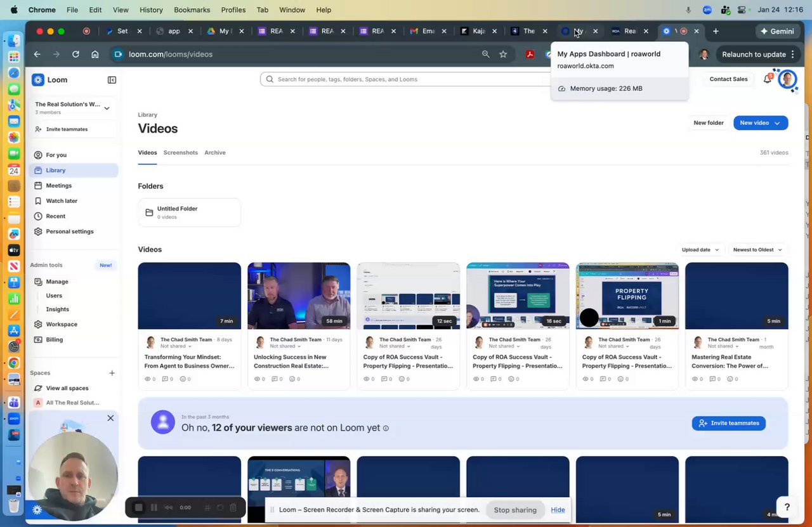Switch to the Videos tab
This screenshot has height=527, width=812.
point(147,153)
